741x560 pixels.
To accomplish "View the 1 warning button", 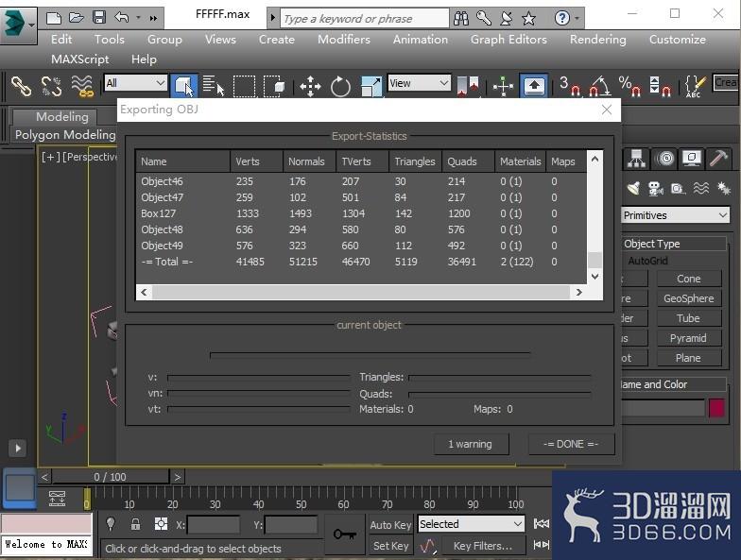I will (x=471, y=444).
